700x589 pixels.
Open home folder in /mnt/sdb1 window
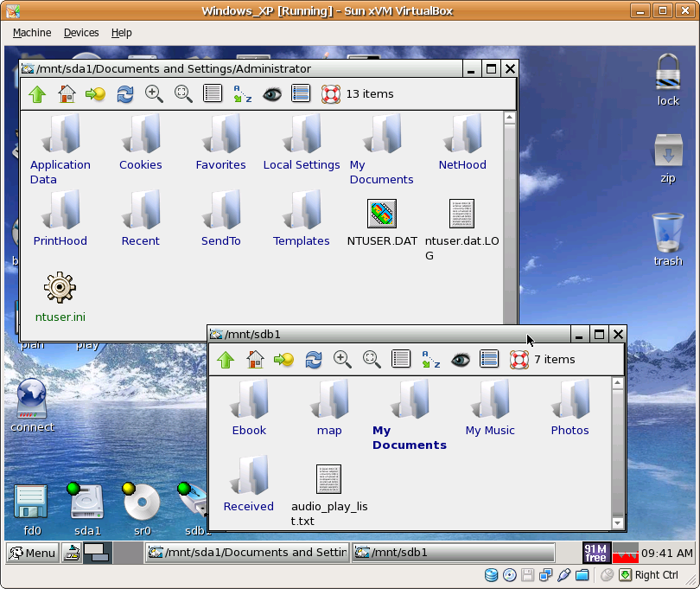tap(255, 360)
